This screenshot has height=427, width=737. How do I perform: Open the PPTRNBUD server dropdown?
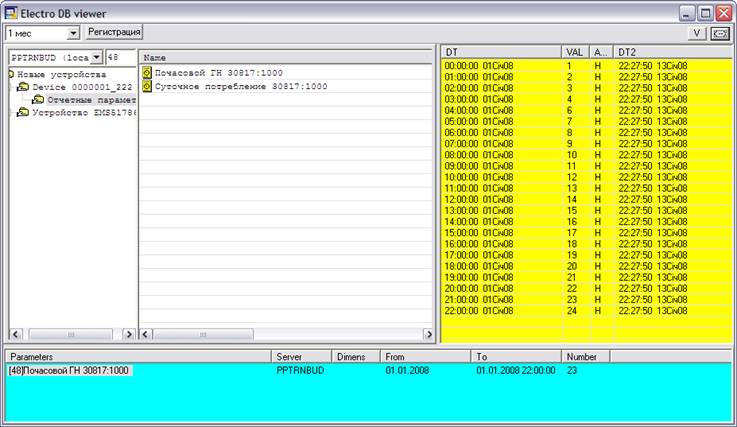point(96,57)
